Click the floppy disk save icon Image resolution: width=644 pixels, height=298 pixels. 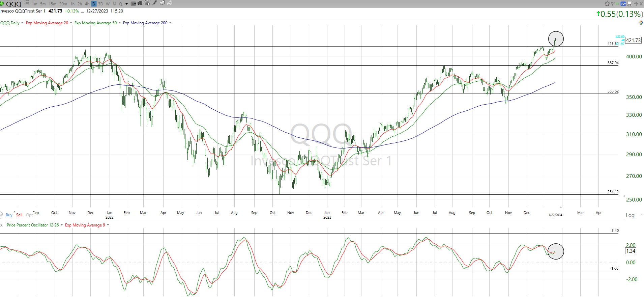pyautogui.click(x=630, y=4)
